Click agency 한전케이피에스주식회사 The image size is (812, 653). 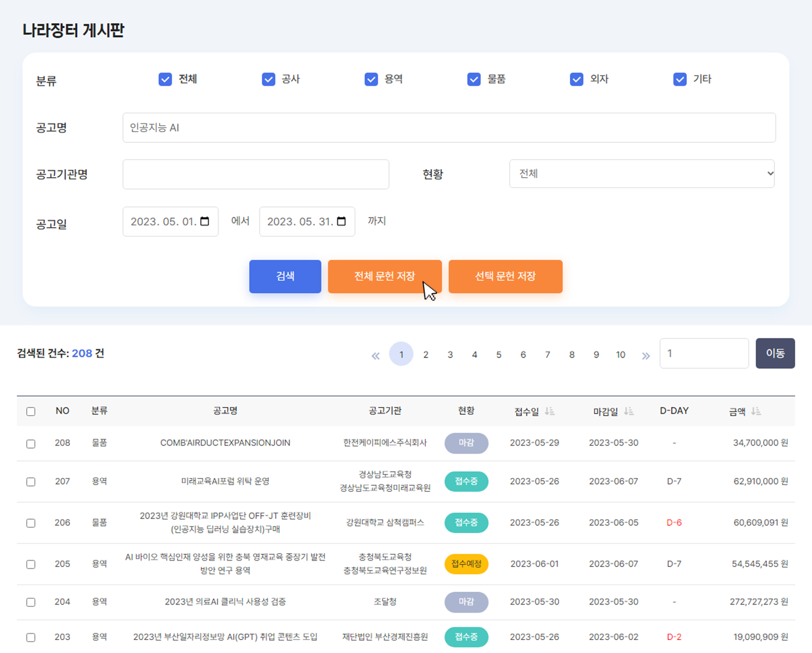coord(385,443)
